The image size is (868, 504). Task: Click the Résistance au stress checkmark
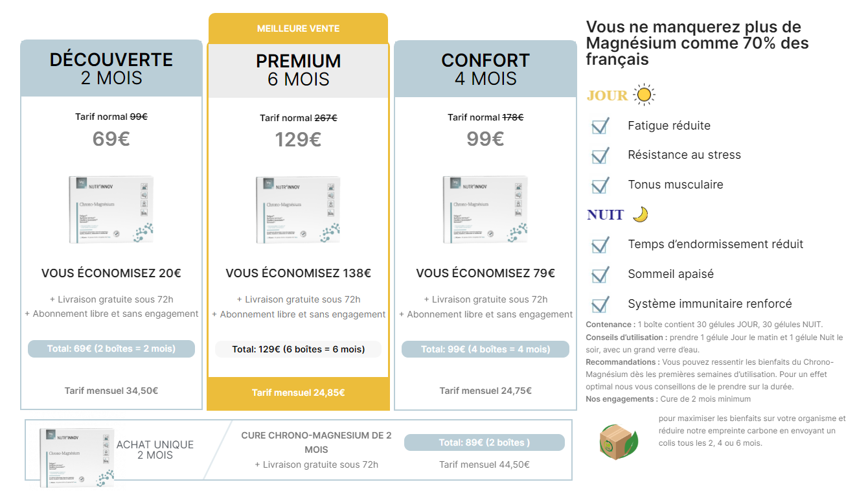click(600, 155)
